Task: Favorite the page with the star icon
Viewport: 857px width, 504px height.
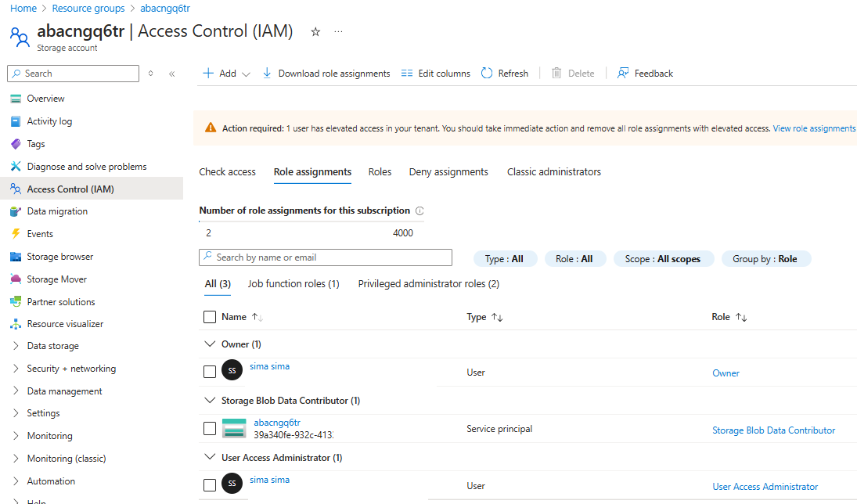Action: pos(315,32)
